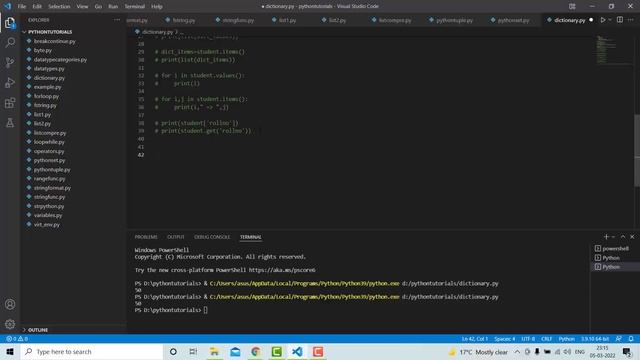Open forloop.py in Explorer
The image size is (640, 360).
point(47,96)
